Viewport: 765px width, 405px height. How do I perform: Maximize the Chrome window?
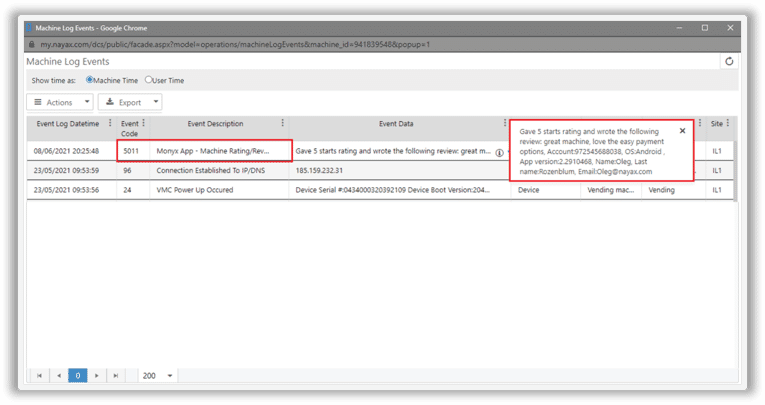coord(705,28)
